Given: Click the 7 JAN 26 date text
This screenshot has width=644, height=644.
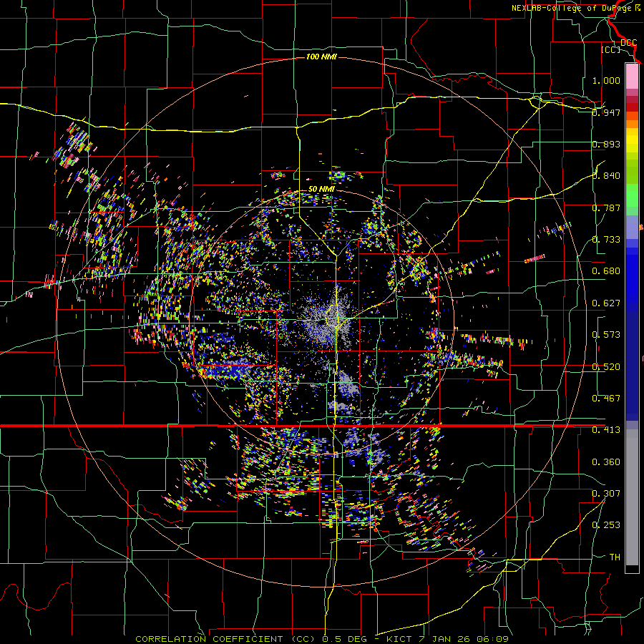Looking at the screenshot, I should pos(444,639).
